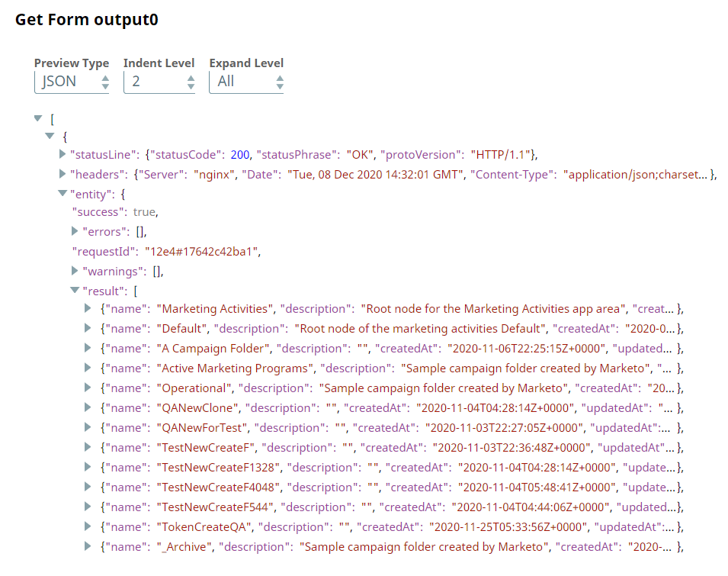Expand the _Archive result entry
Image resolution: width=728 pixels, height=576 pixels.
click(x=88, y=546)
